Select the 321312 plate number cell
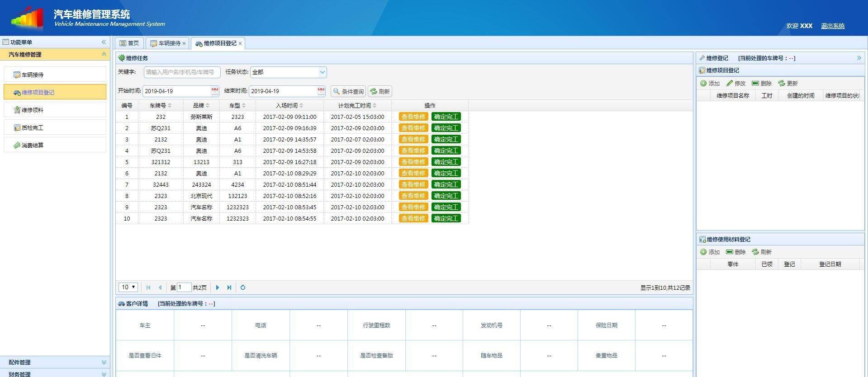868x377 pixels. click(x=161, y=162)
